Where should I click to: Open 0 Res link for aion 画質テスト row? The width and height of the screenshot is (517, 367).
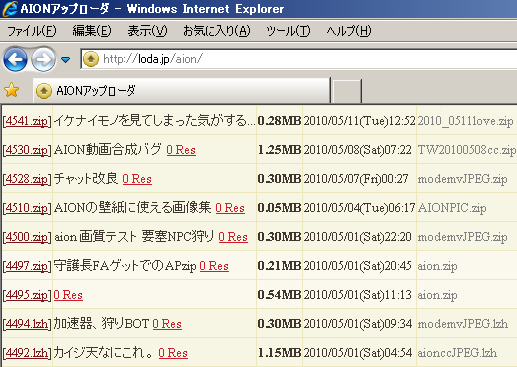[233, 237]
